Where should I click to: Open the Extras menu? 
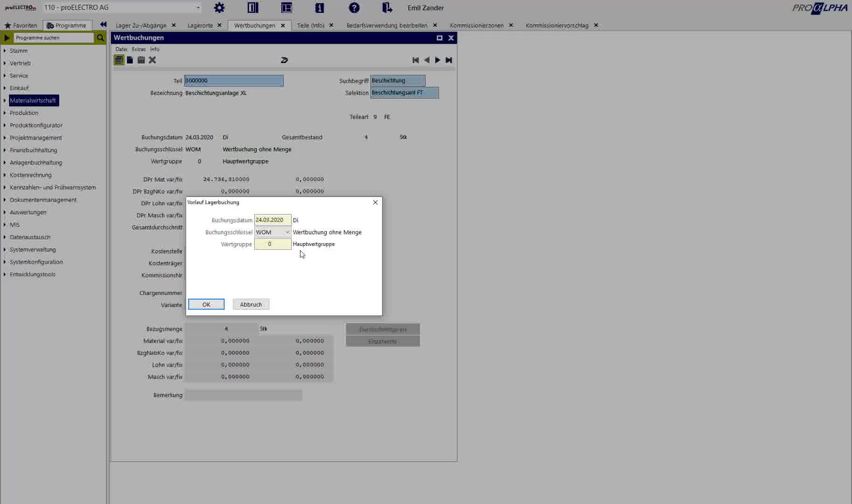[x=139, y=49]
